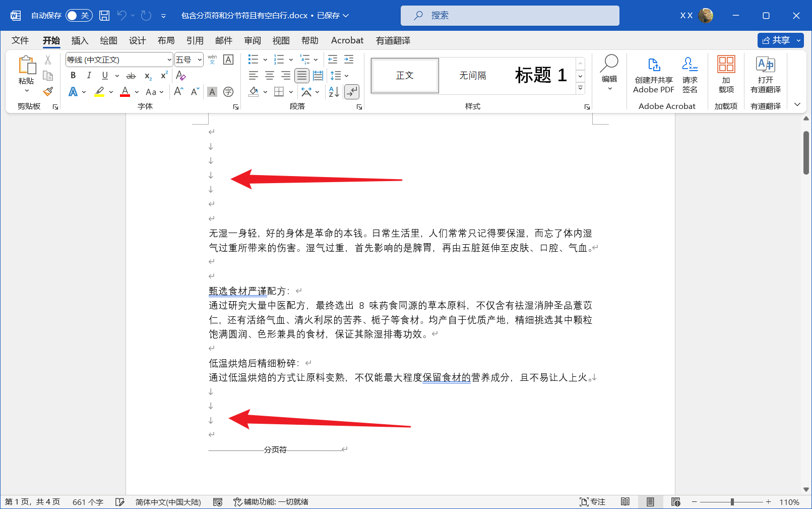The image size is (812, 509).
Task: Click the Request Signatures icon
Action: click(x=690, y=75)
